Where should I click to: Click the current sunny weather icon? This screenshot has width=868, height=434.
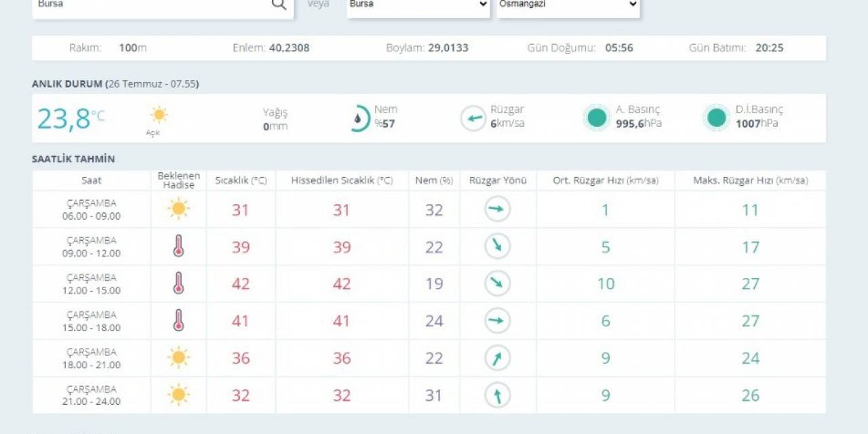tap(159, 115)
